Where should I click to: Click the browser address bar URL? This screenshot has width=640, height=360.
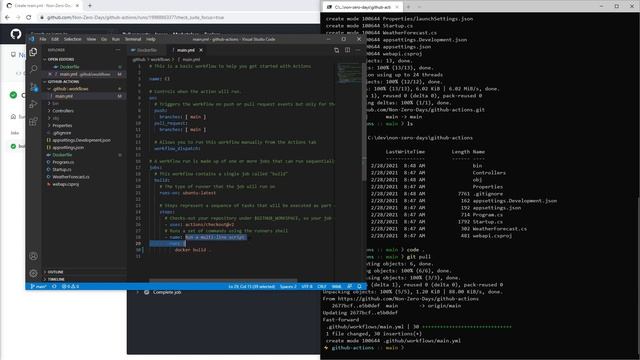tap(135, 18)
